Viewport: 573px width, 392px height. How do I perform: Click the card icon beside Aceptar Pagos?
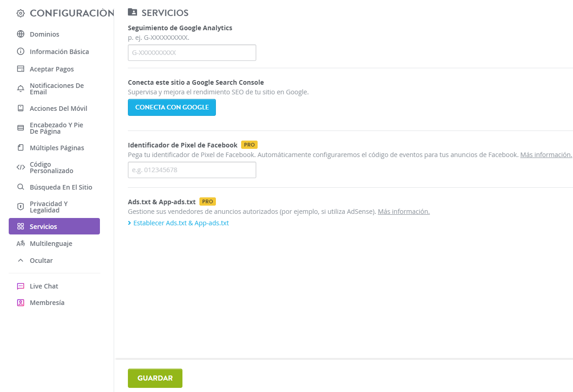pos(20,69)
